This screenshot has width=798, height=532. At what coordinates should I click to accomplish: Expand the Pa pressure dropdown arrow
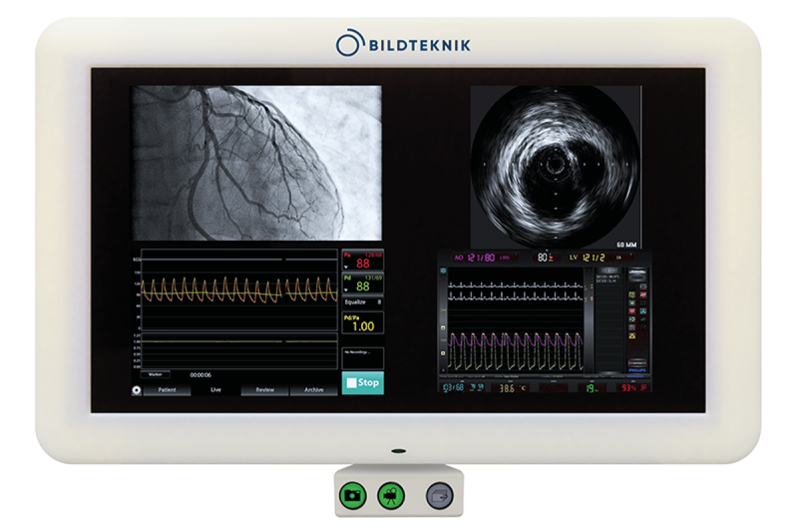(346, 267)
